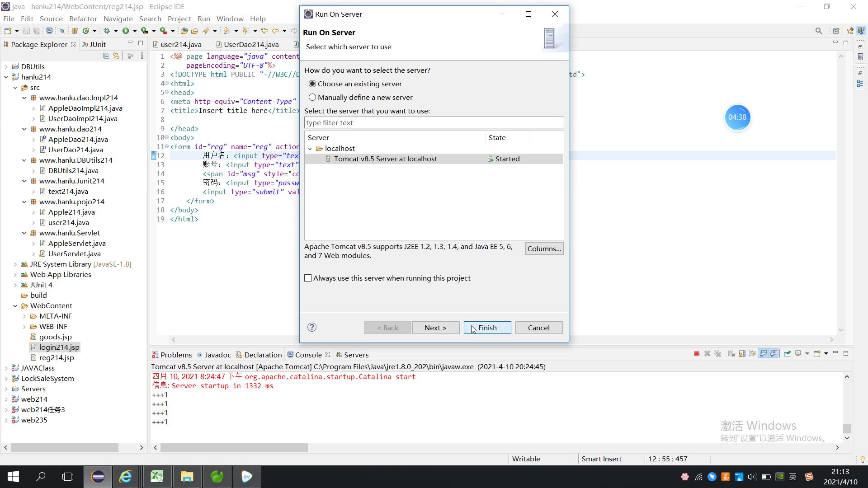Switch to the Problems tab
This screenshot has height=488, width=868.
pyautogui.click(x=172, y=355)
